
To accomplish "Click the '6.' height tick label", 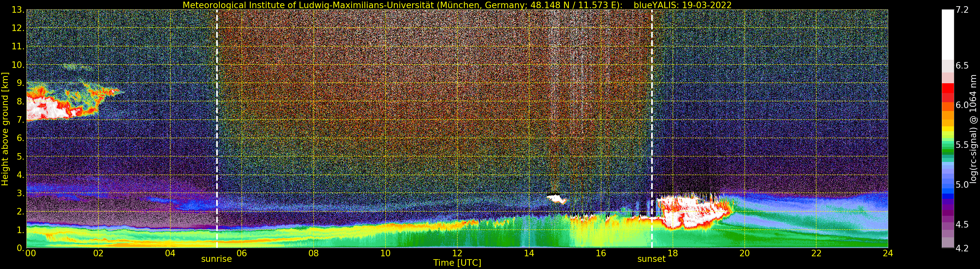I will click(x=21, y=138).
